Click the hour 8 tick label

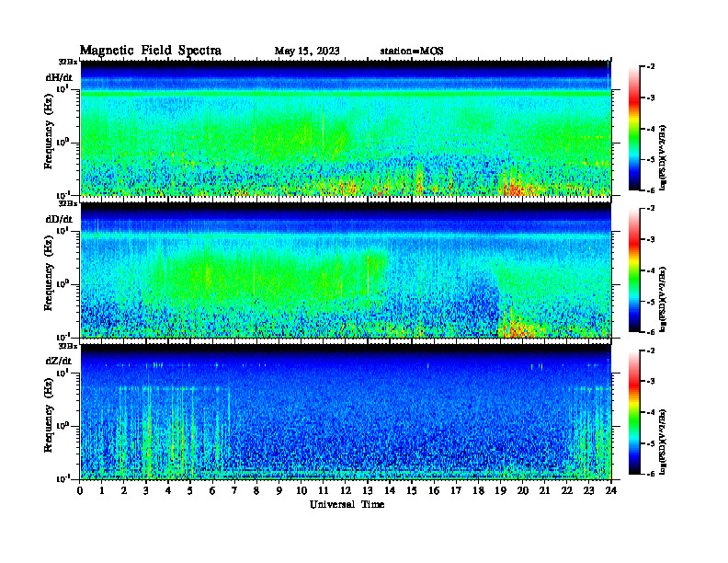(x=257, y=491)
